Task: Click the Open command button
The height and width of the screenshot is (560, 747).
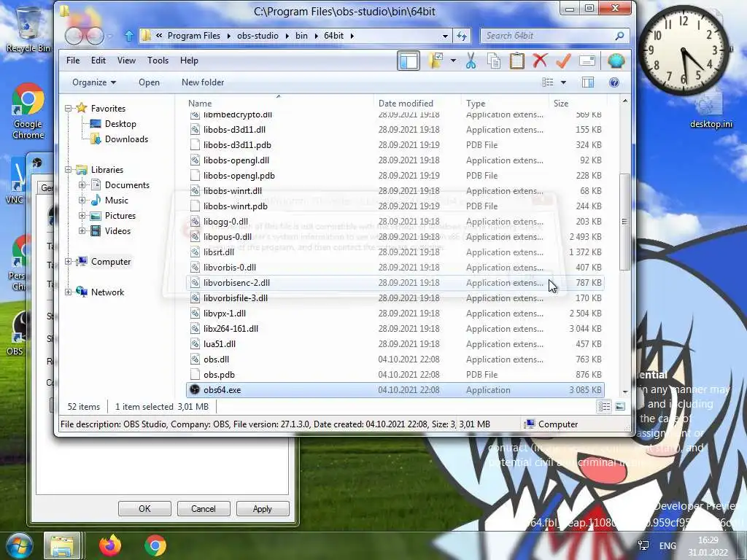Action: tap(149, 82)
